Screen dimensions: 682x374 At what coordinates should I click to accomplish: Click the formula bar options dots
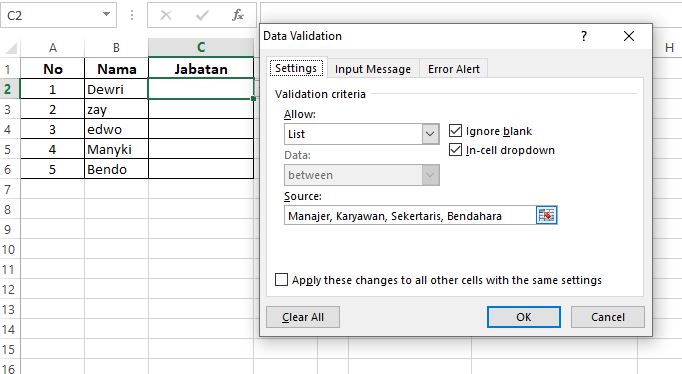click(132, 16)
